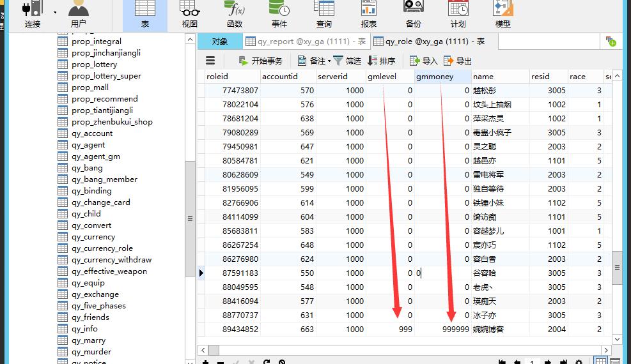Click the horizontal scroll-left arrow

pos(203,350)
